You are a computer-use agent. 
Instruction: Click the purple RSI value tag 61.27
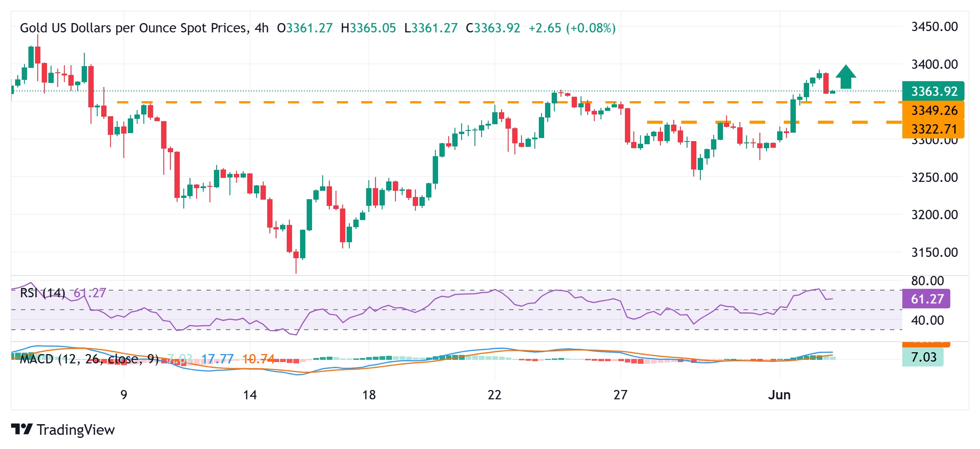tap(926, 299)
